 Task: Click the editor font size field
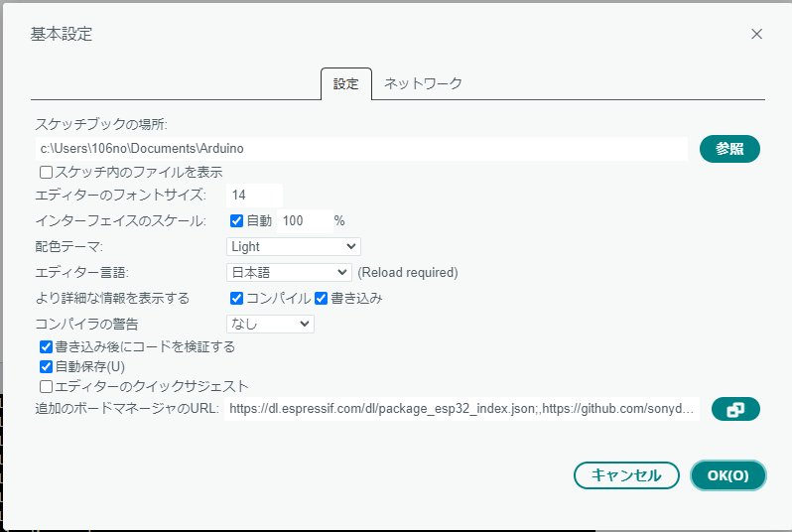tap(254, 195)
